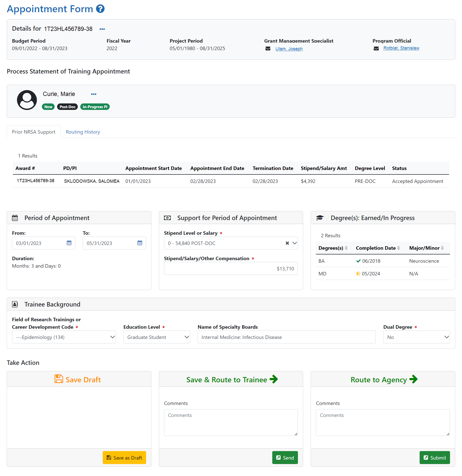Open Ulam, Joseph link
The width and height of the screenshot is (462, 476).
coord(289,49)
